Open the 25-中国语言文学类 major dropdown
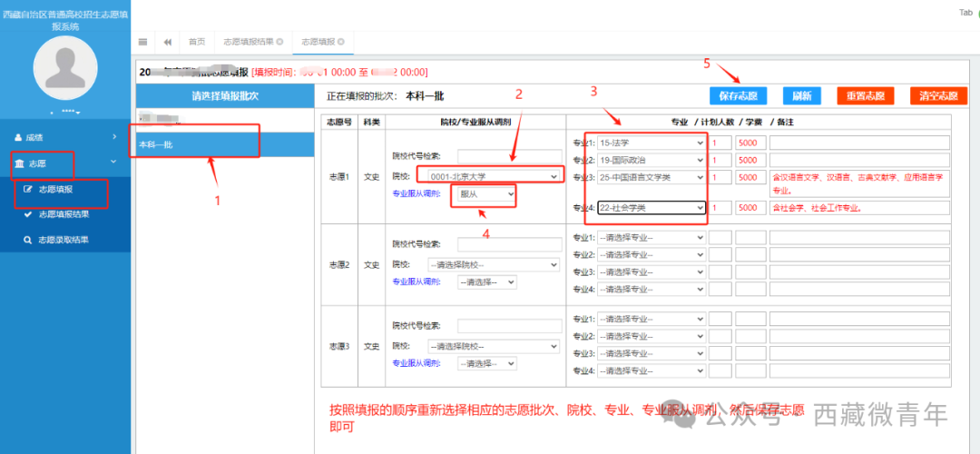 point(652,178)
